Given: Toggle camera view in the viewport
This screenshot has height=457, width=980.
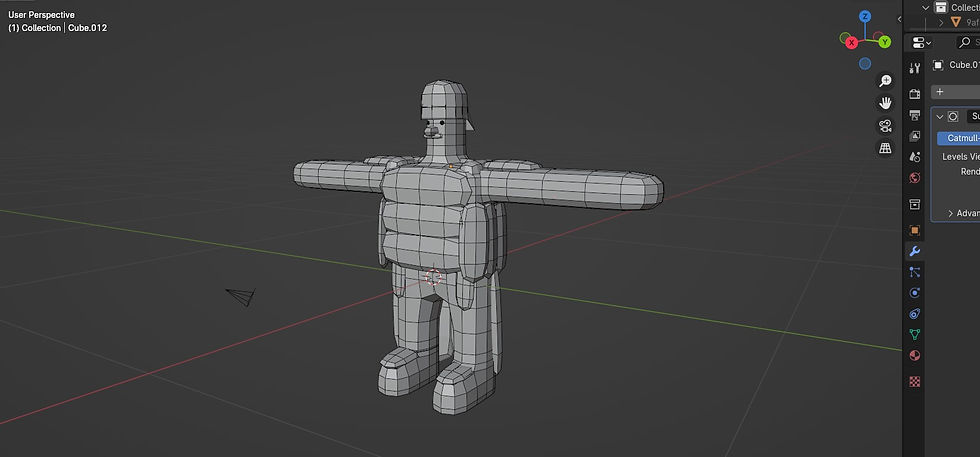Looking at the screenshot, I should point(885,126).
